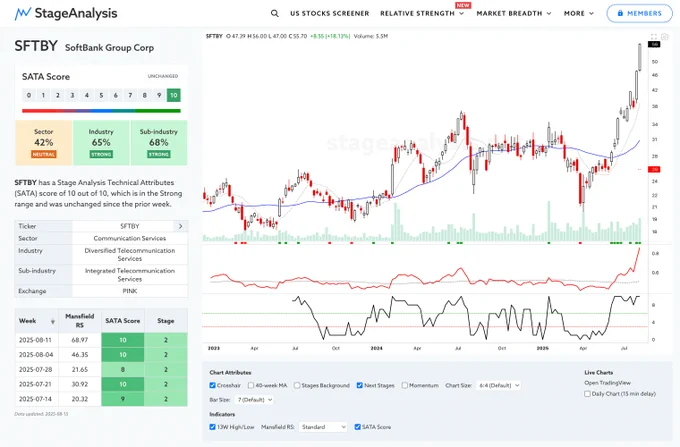Enable the 40-week MA checkbox
Image resolution: width=680 pixels, height=447 pixels.
pyautogui.click(x=251, y=385)
